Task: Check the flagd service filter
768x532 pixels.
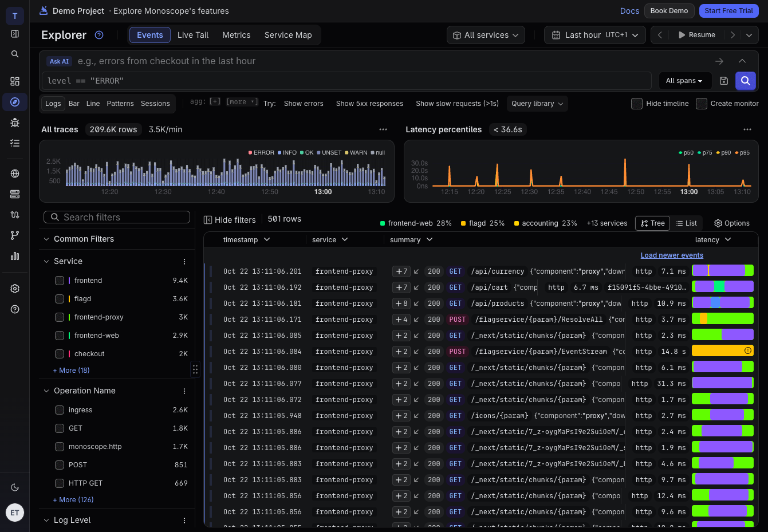Action: click(x=60, y=299)
